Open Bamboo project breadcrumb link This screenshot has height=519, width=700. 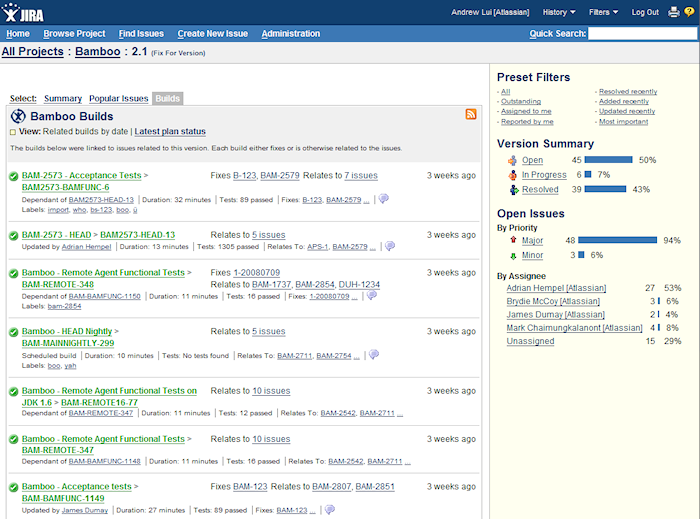tap(97, 51)
